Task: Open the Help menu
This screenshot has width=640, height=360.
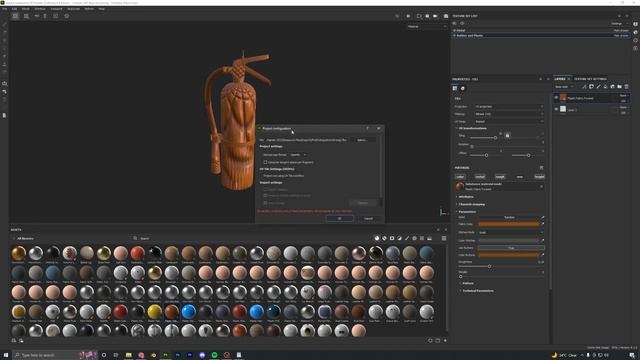Action: click(102, 9)
